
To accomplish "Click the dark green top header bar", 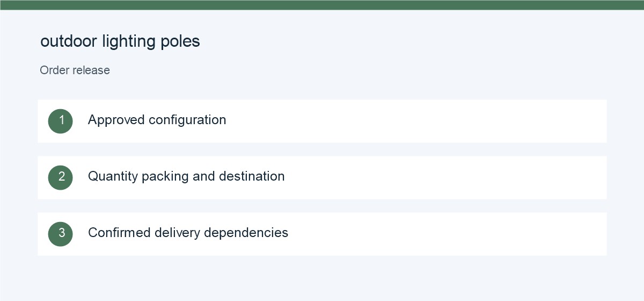I will (322, 5).
